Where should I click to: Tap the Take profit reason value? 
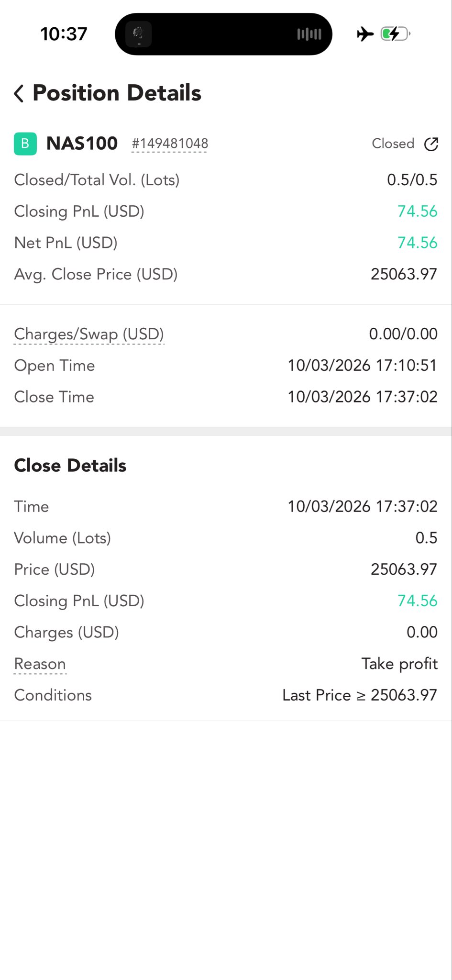point(399,664)
